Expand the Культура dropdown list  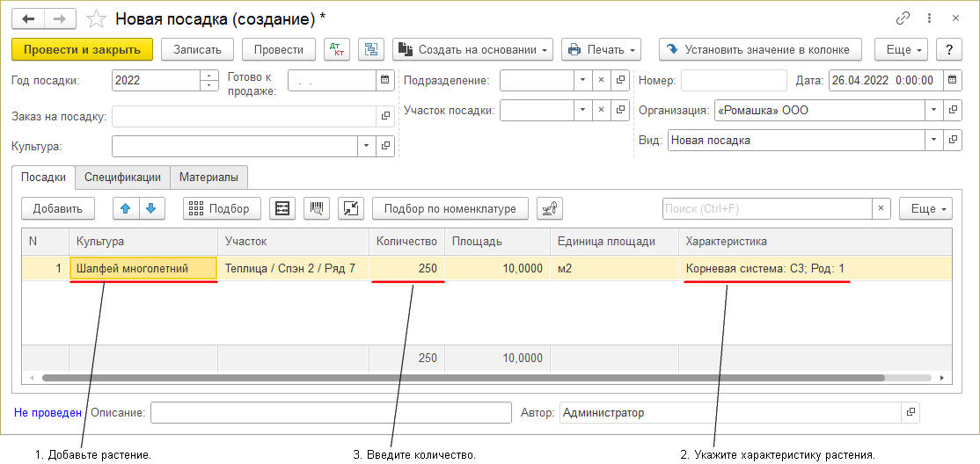pos(367,146)
